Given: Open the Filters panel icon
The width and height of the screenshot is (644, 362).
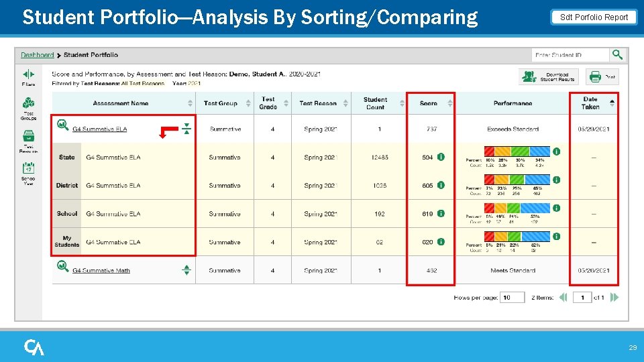Looking at the screenshot, I should coord(28,74).
